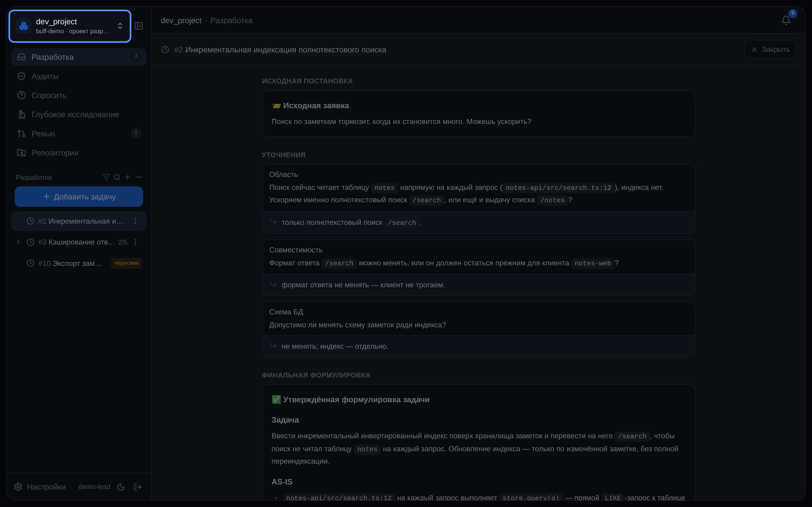Open notifications bell
812x507 pixels.
coord(786,21)
